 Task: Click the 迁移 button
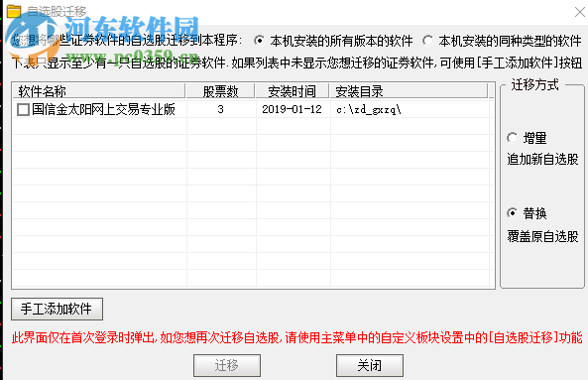(x=227, y=365)
